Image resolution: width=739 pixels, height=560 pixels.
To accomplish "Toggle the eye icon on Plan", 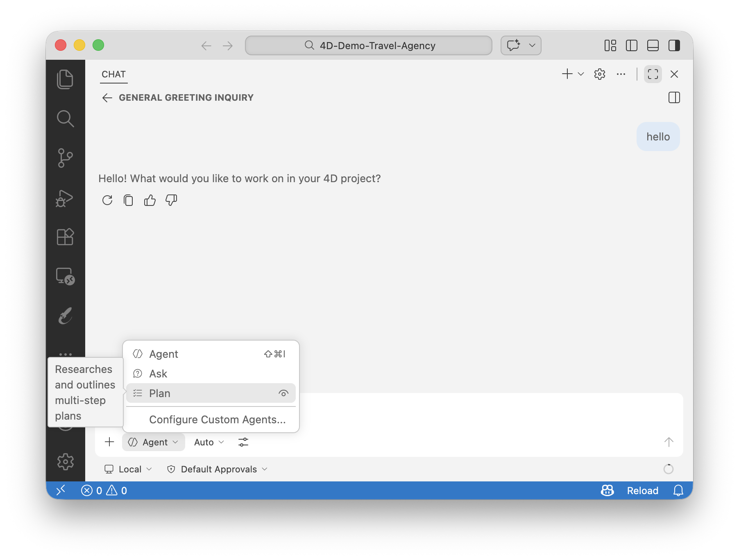I will 283,393.
